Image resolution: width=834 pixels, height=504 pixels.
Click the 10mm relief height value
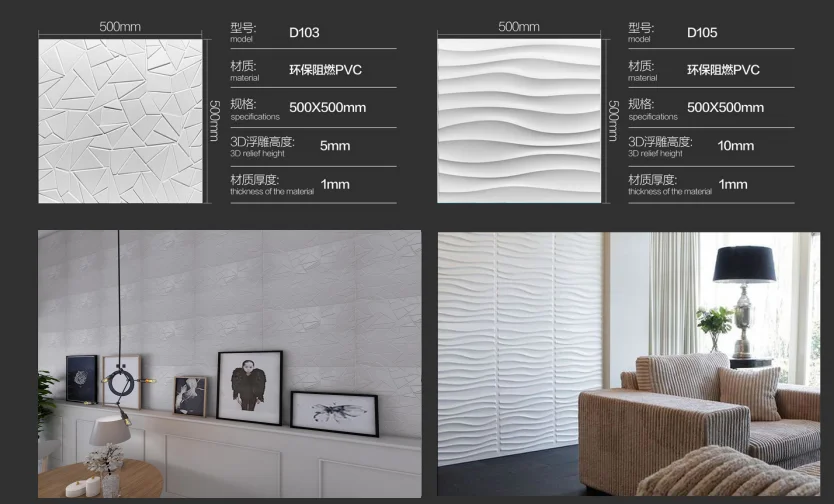[x=736, y=146]
